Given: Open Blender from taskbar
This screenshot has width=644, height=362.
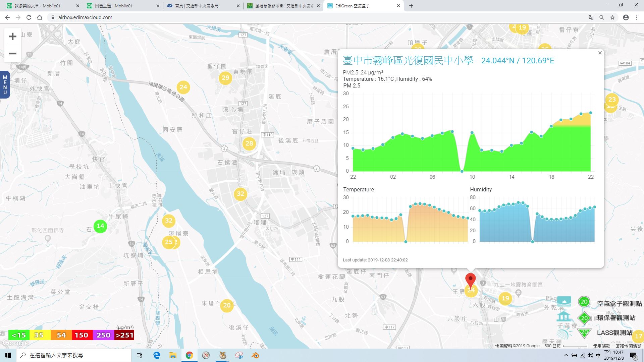Looking at the screenshot, I should tap(256, 355).
